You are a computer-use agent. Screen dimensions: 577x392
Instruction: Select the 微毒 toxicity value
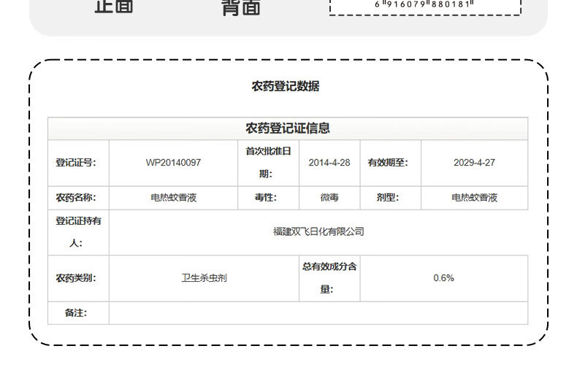point(329,198)
